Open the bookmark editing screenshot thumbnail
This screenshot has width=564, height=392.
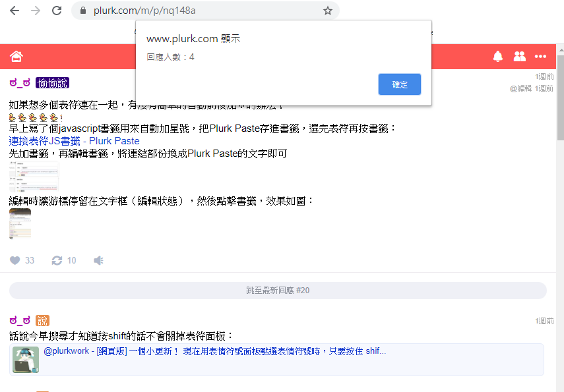point(34,177)
